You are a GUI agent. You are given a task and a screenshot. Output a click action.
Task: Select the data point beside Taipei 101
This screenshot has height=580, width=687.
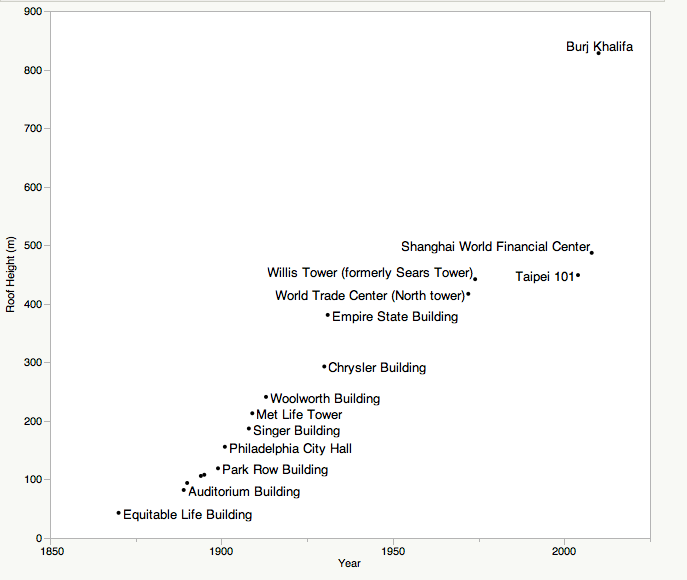coord(578,276)
